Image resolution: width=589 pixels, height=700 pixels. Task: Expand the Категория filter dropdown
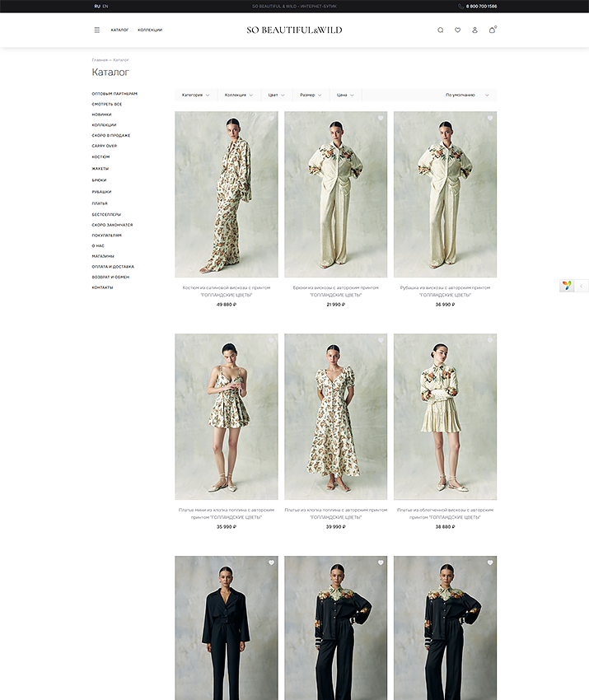pyautogui.click(x=195, y=95)
